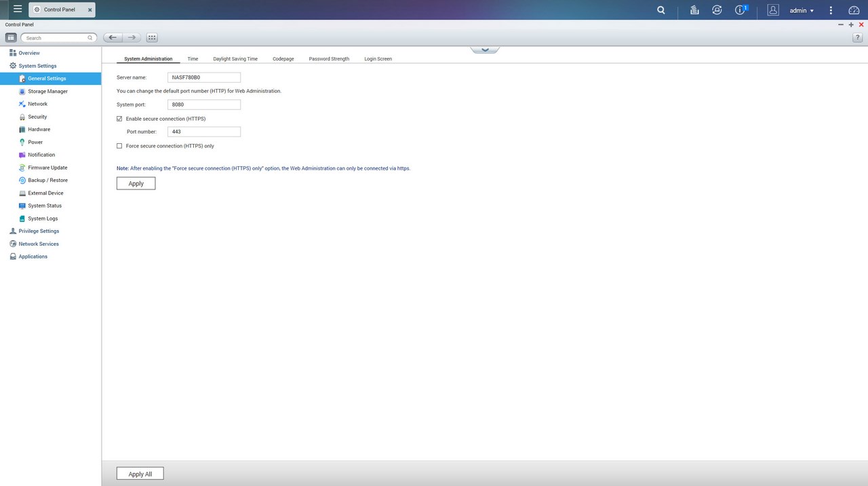The image size is (868, 486).
Task: Check Force secure connection (HTTPS) only
Action: (x=119, y=146)
